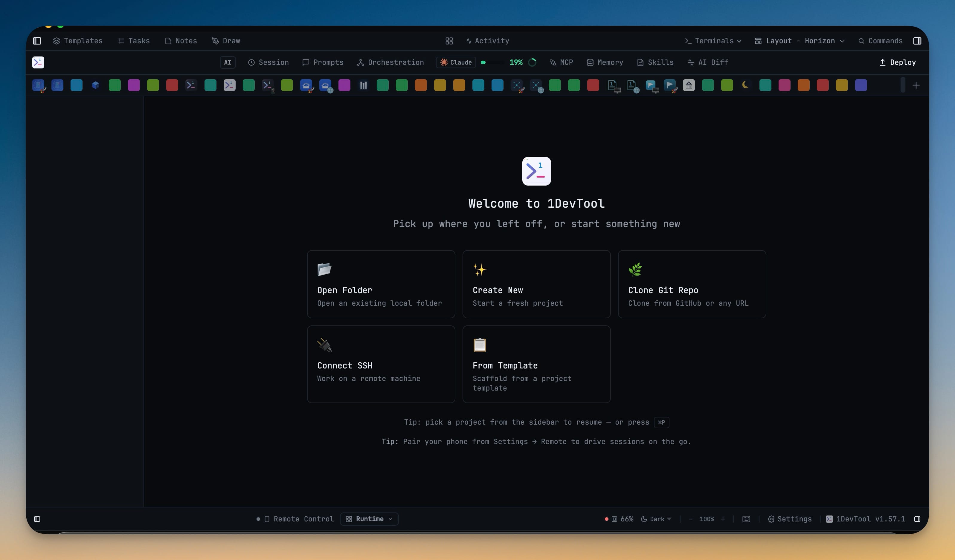Click the large 1DevTool welcome logo
The width and height of the screenshot is (955, 560).
tap(536, 171)
